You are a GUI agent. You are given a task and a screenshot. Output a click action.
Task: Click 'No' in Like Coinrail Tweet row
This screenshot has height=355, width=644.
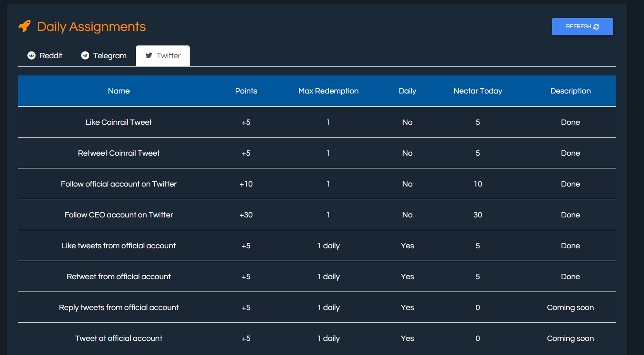point(407,122)
